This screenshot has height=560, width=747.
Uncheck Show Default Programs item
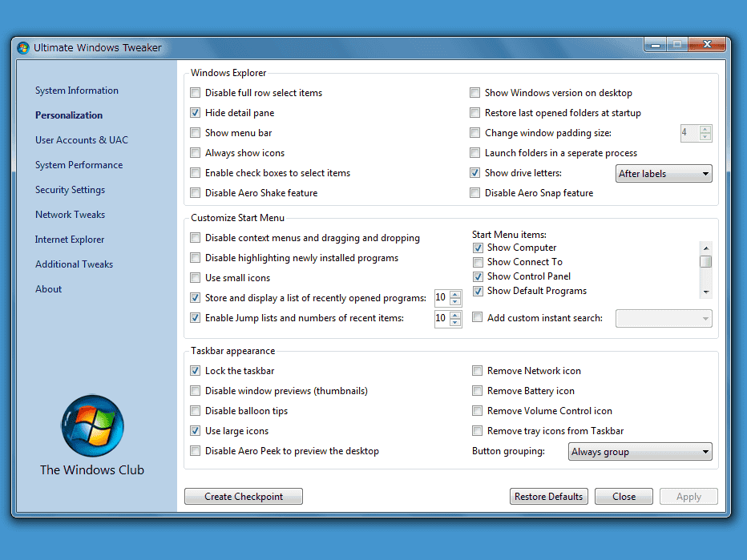[x=478, y=291]
